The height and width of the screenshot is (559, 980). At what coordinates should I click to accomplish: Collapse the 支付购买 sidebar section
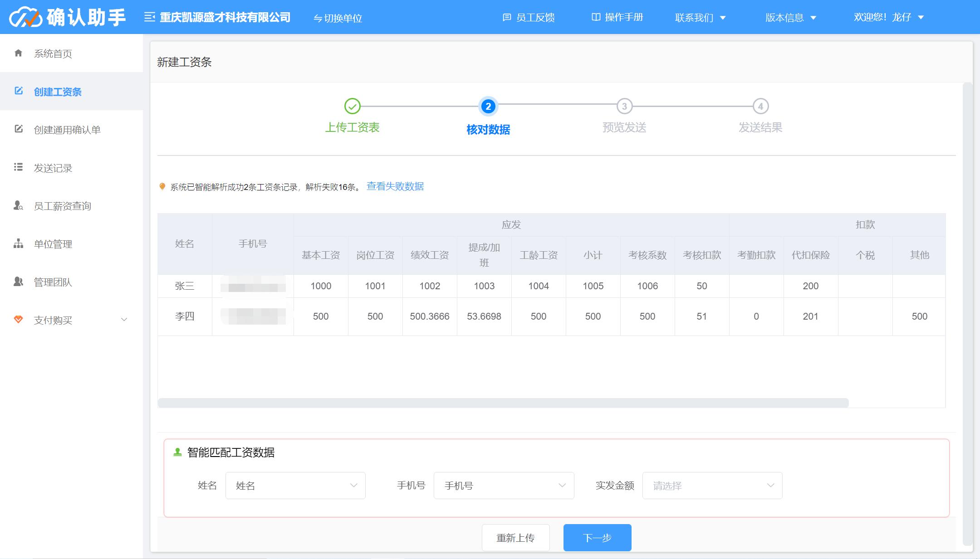[123, 320]
